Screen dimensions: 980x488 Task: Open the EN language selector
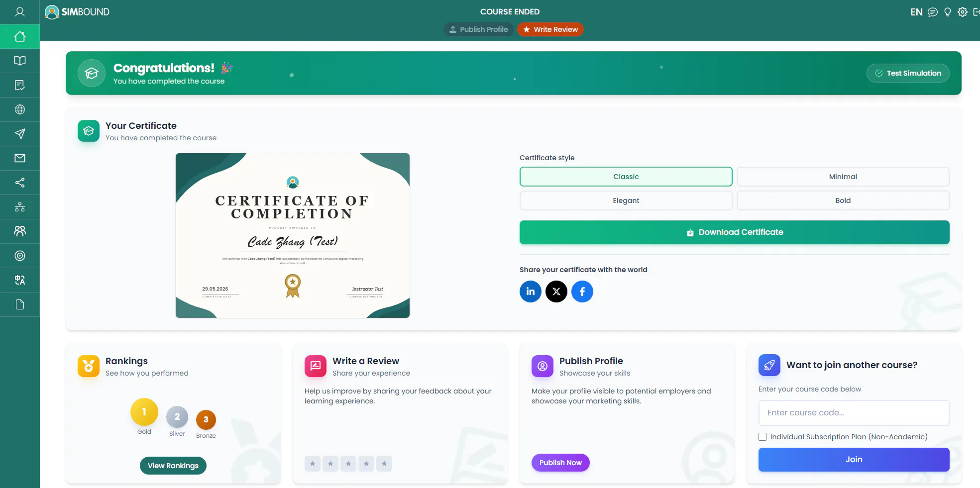[x=916, y=12]
